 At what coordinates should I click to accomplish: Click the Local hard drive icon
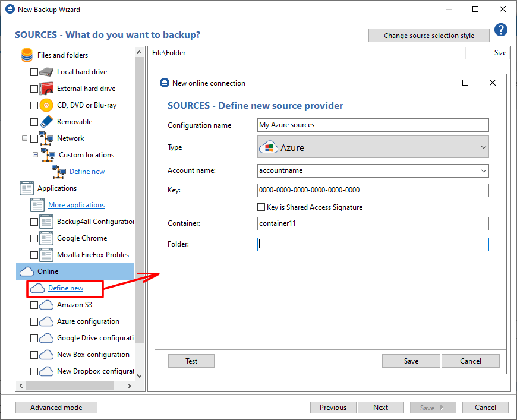pos(46,72)
